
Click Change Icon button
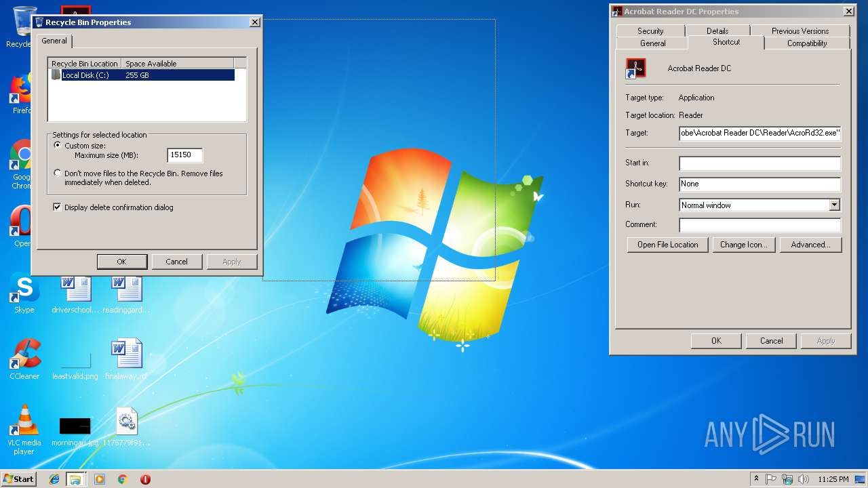coord(744,245)
